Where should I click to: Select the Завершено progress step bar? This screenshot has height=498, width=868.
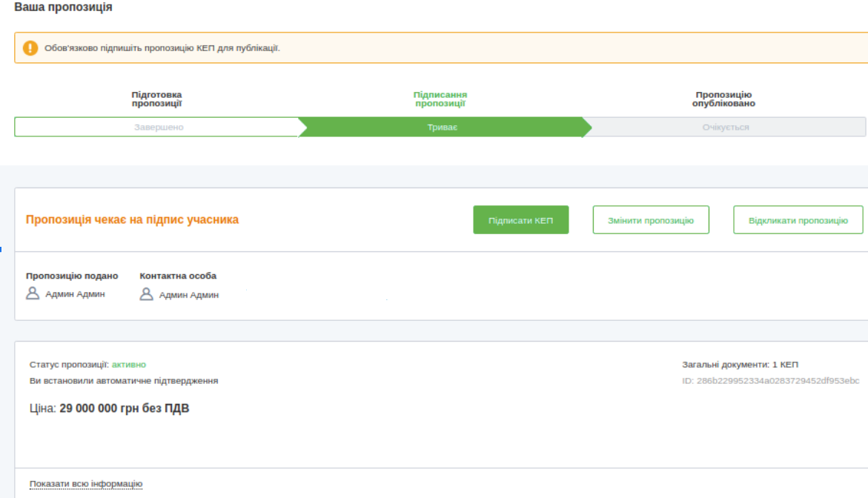158,127
